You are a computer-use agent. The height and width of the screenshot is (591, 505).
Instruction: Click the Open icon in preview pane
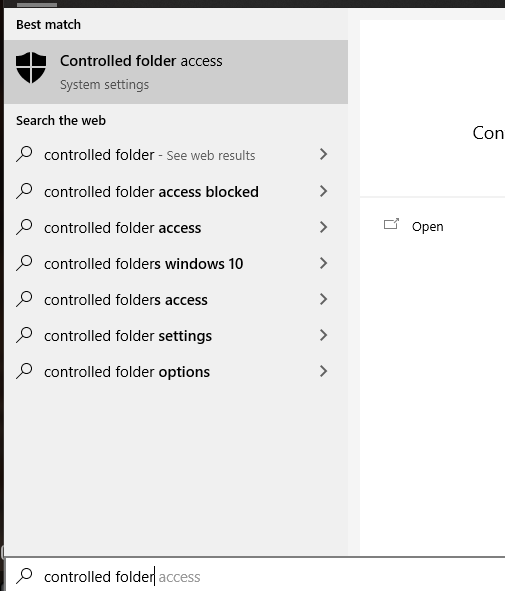[391, 225]
